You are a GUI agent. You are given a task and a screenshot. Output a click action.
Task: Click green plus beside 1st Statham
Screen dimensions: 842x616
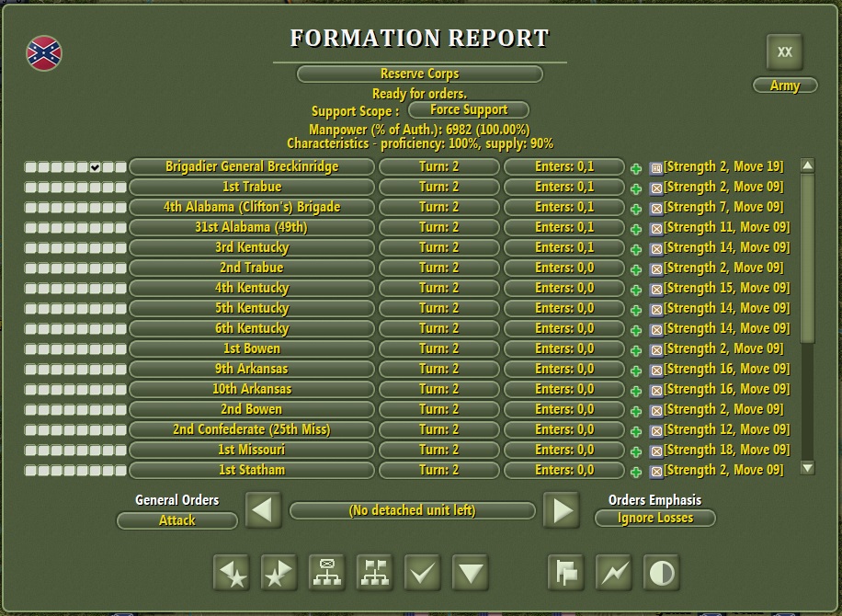(x=636, y=472)
